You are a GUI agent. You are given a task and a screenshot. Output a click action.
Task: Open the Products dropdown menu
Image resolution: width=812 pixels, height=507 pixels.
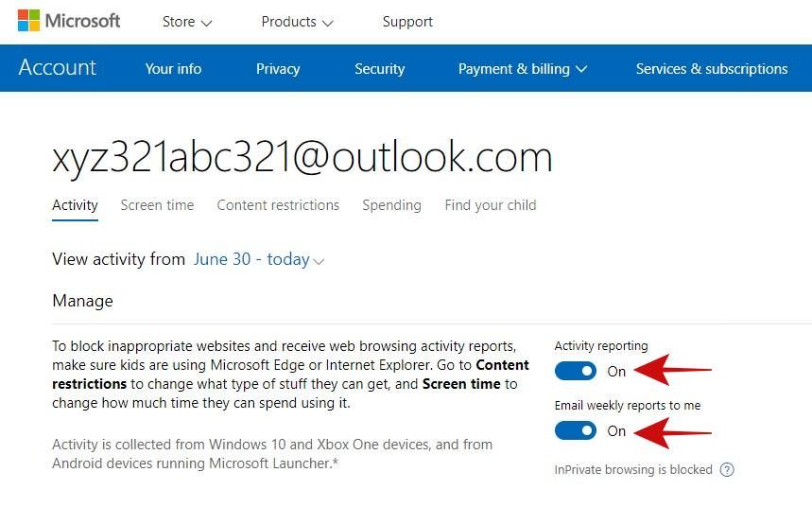297,22
